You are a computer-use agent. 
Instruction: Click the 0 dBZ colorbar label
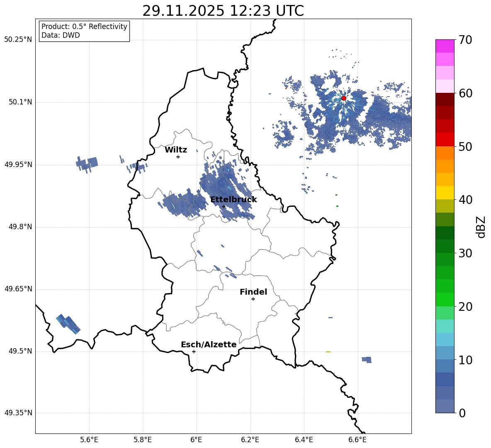click(462, 413)
